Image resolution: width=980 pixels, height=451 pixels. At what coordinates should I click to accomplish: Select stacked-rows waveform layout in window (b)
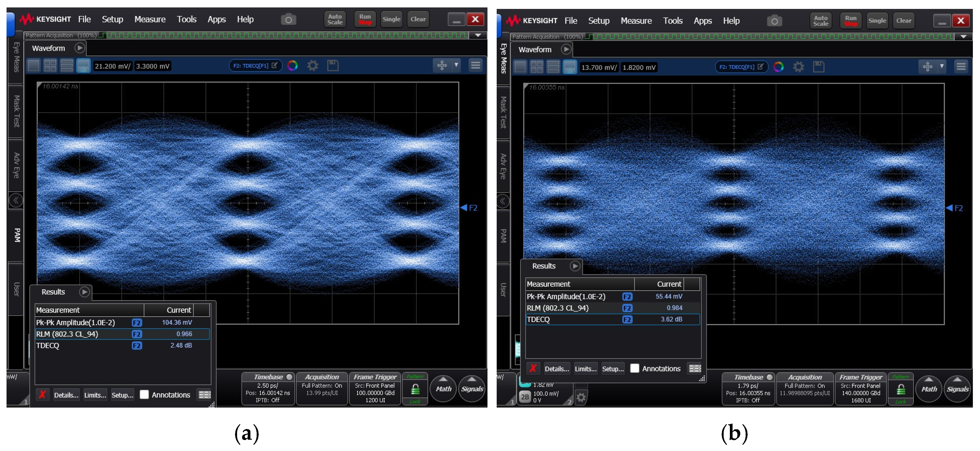tap(553, 67)
